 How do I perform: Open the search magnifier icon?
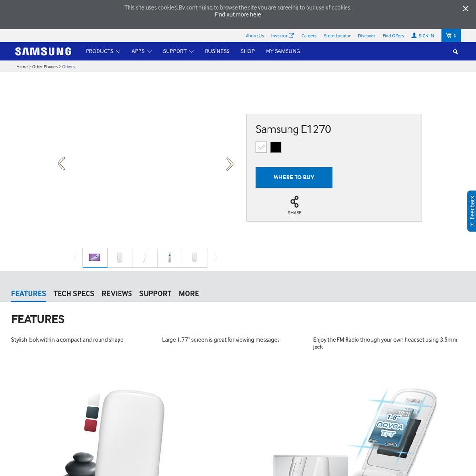pos(455,51)
